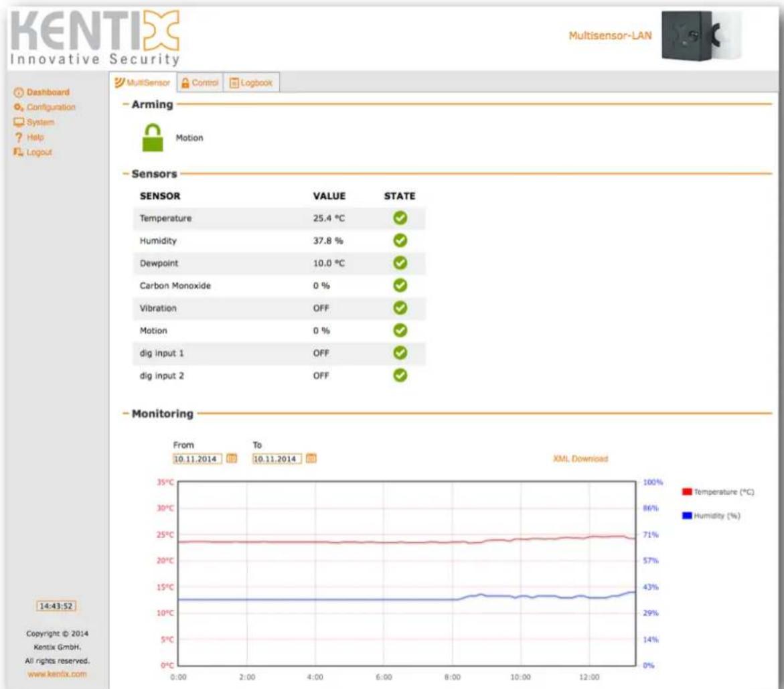Log out via the Logout link
This screenshot has width=784, height=689.
click(39, 152)
